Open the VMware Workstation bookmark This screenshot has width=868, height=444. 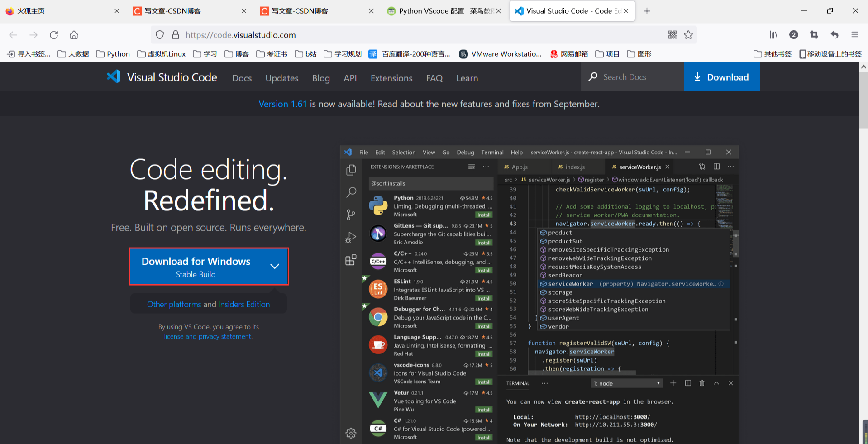500,54
